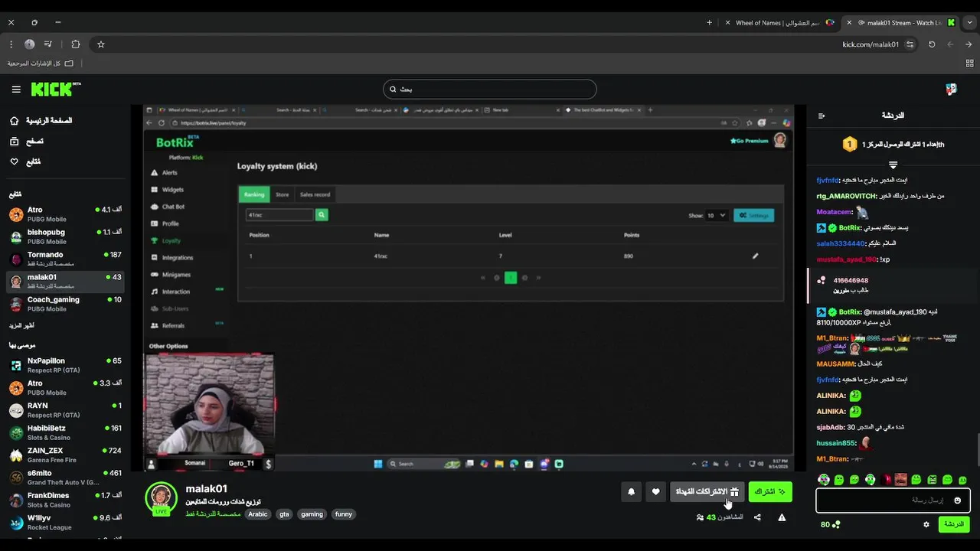Bookmark this page with star icon
This screenshot has width=980, height=551.
coord(100,44)
